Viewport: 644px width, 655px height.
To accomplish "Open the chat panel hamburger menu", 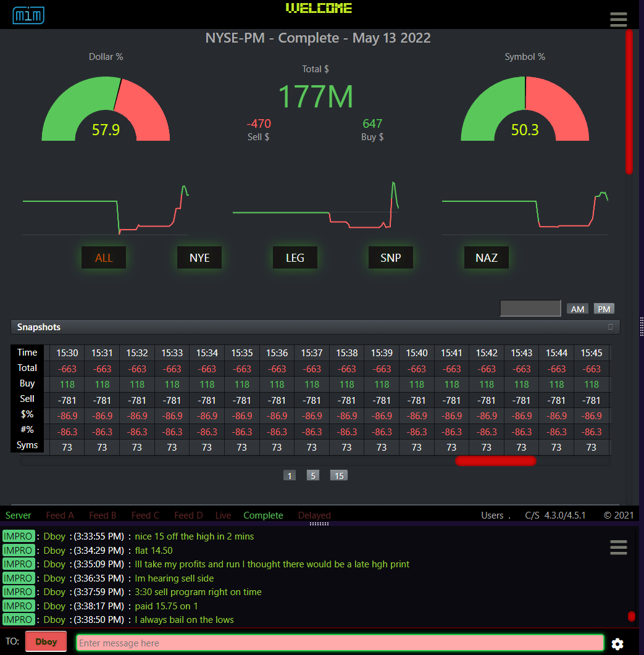I will click(x=618, y=547).
